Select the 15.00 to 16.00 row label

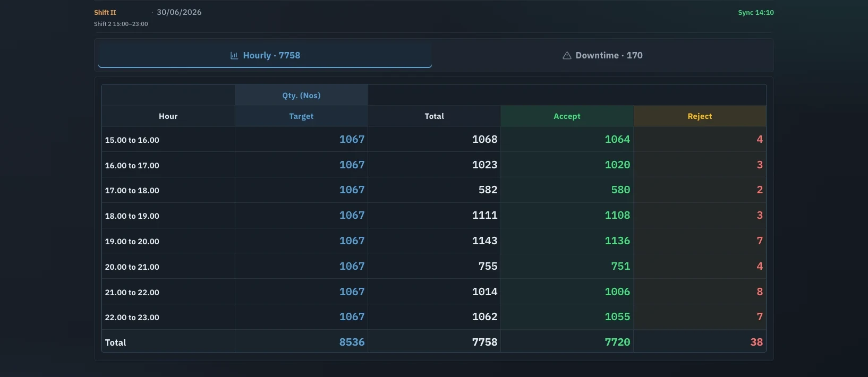[132, 140]
